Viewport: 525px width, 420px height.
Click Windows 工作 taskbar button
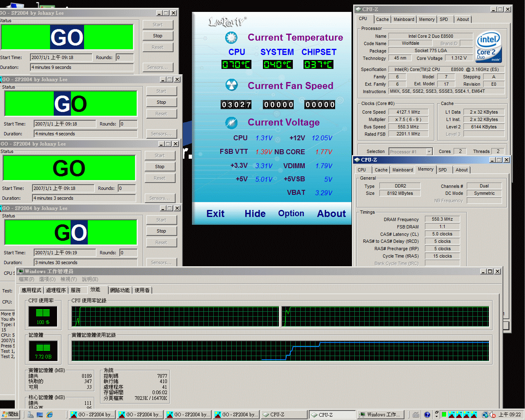point(381,415)
